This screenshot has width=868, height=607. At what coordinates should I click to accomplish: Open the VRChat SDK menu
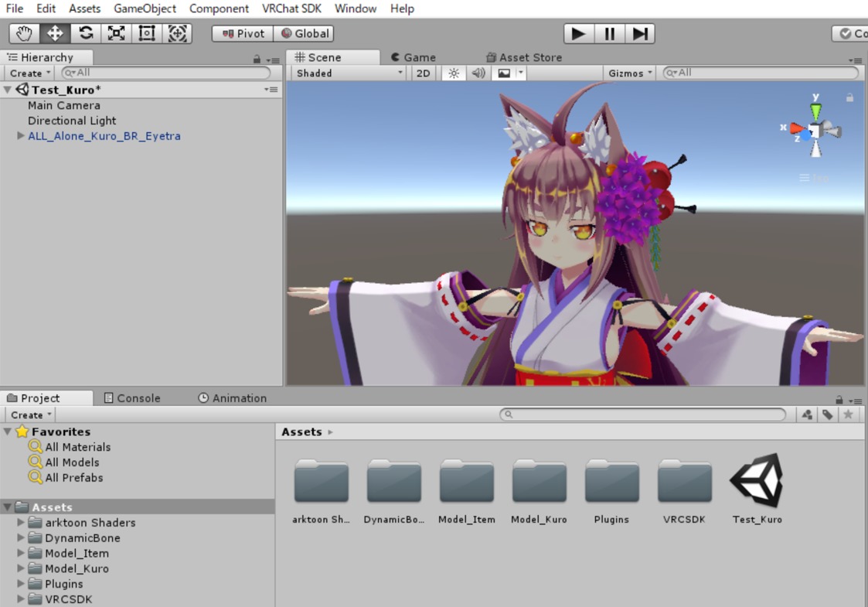click(x=291, y=9)
